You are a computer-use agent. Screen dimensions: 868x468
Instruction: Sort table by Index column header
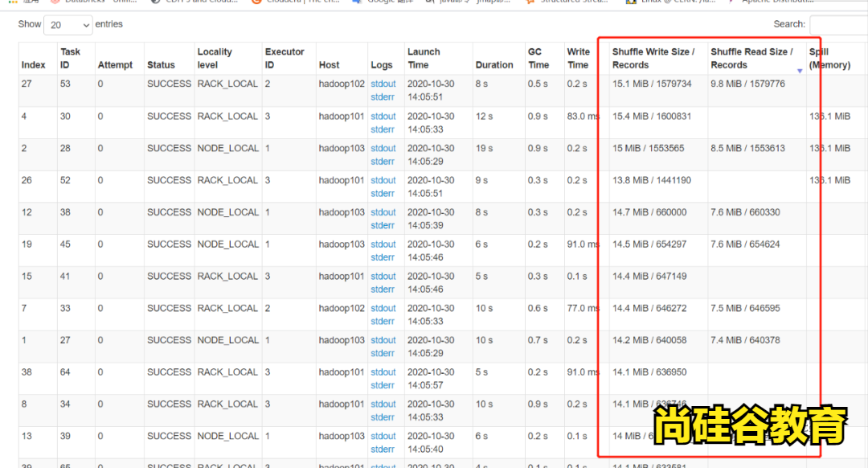34,65
